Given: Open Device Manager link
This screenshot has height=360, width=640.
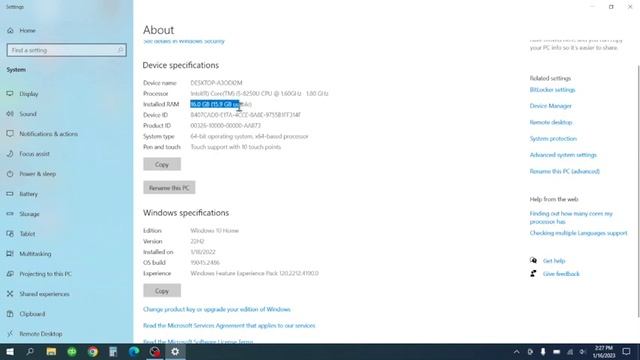Looking at the screenshot, I should point(551,106).
